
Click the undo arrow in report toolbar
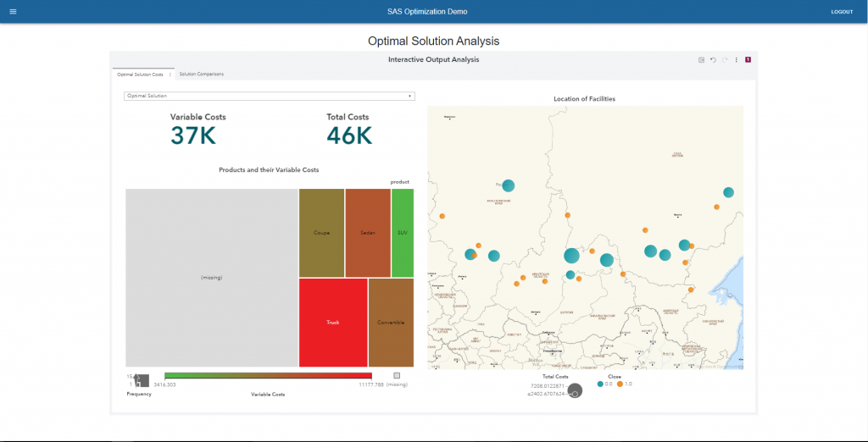pyautogui.click(x=713, y=59)
